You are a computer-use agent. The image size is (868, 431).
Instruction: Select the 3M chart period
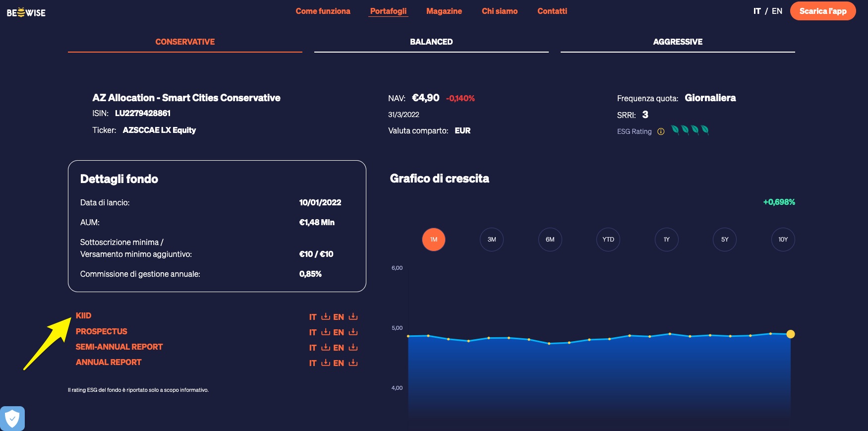492,240
